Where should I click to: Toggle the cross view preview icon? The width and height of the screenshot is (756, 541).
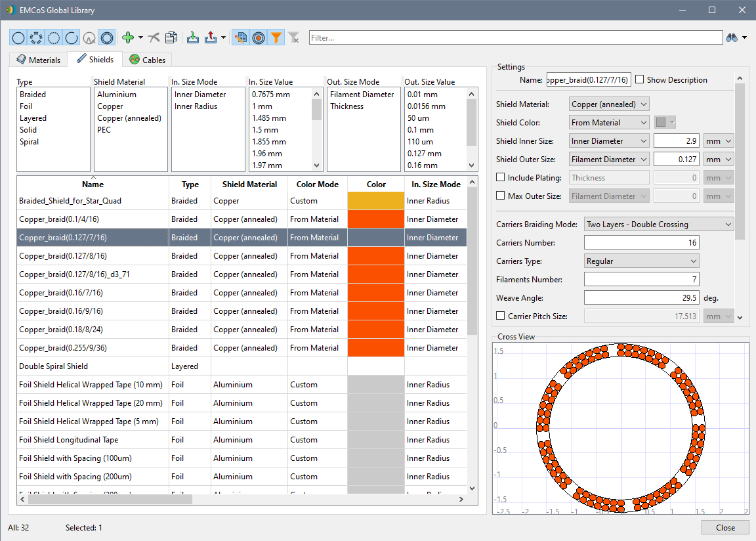(259, 38)
